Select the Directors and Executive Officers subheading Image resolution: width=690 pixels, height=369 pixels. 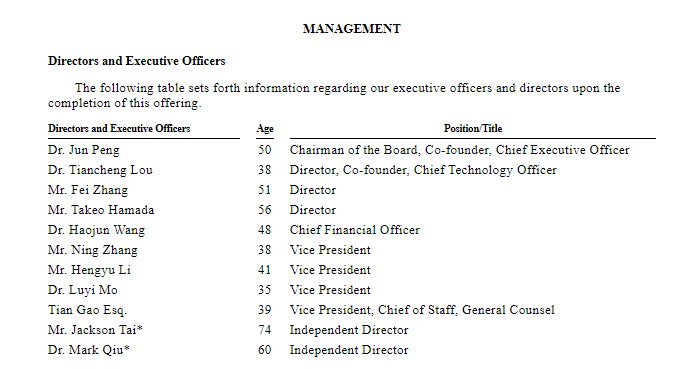click(x=136, y=61)
